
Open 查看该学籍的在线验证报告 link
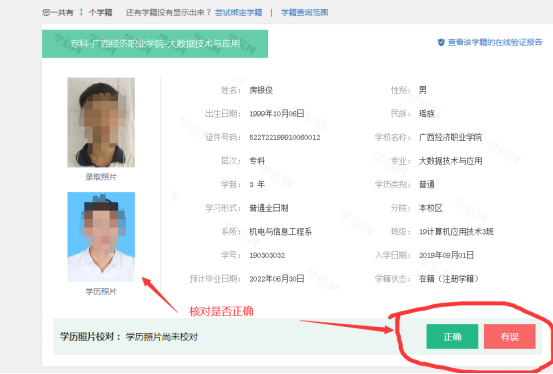494,42
